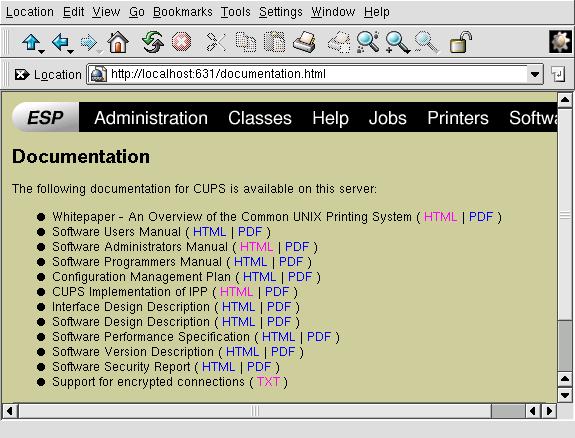
Task: Clear location bar with the X icon
Action: point(22,75)
